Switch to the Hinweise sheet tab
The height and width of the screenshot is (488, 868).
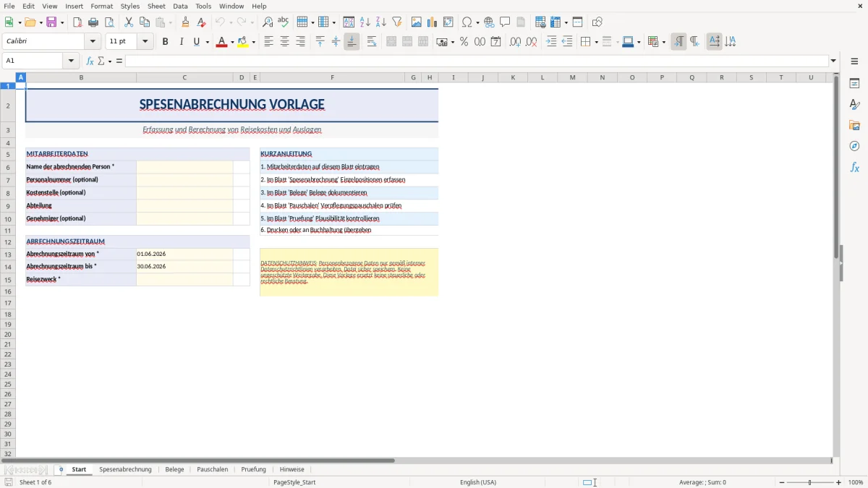pos(292,469)
